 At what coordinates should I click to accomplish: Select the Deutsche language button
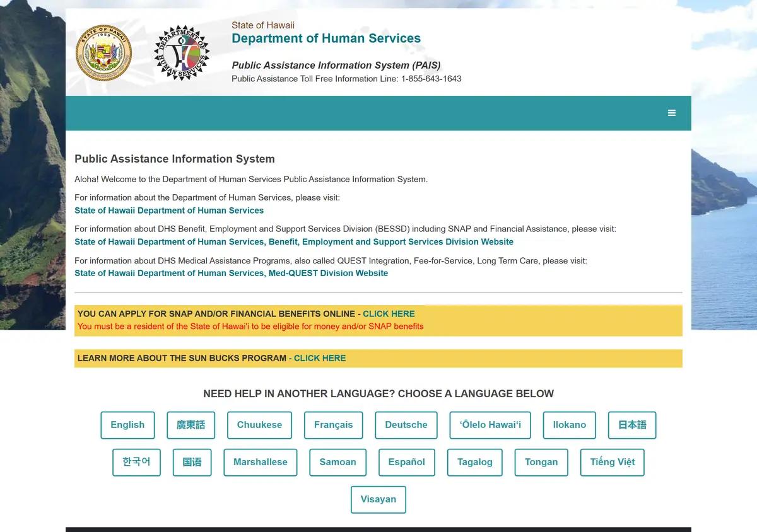click(x=406, y=425)
